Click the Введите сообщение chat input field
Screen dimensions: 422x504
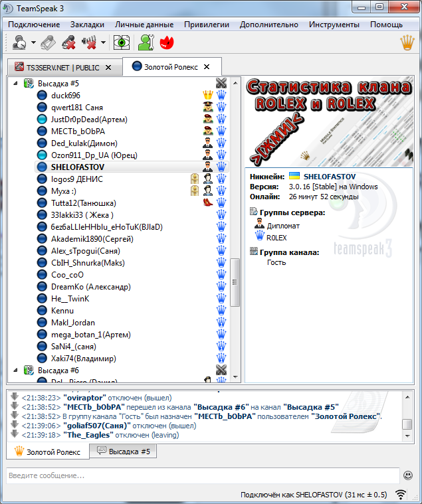point(203,475)
